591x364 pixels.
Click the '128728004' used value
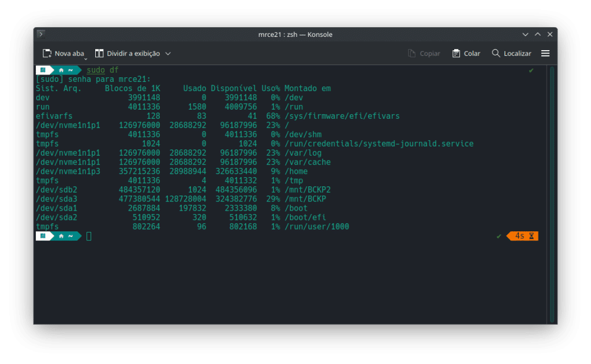tap(185, 199)
